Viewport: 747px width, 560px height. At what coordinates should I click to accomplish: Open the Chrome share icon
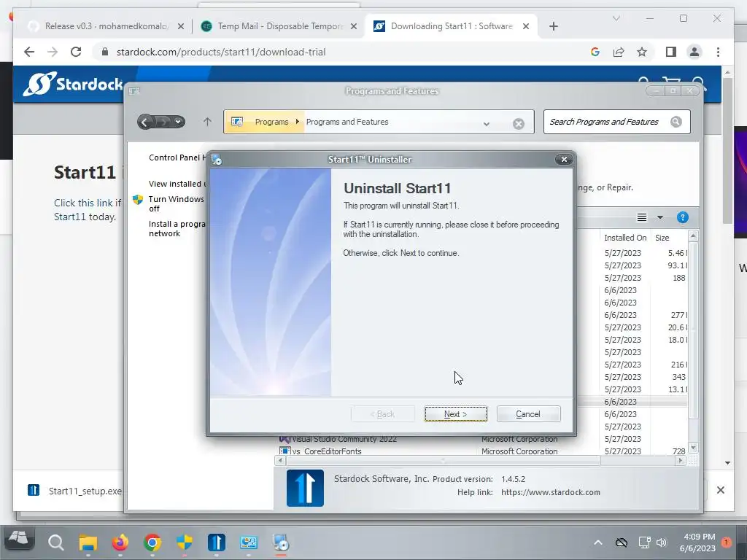(619, 52)
